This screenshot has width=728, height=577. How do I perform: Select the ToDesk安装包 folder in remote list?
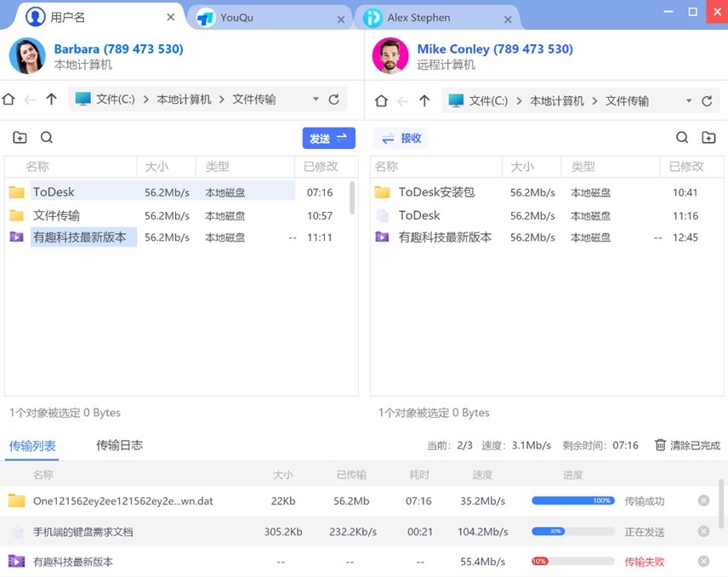tap(436, 192)
